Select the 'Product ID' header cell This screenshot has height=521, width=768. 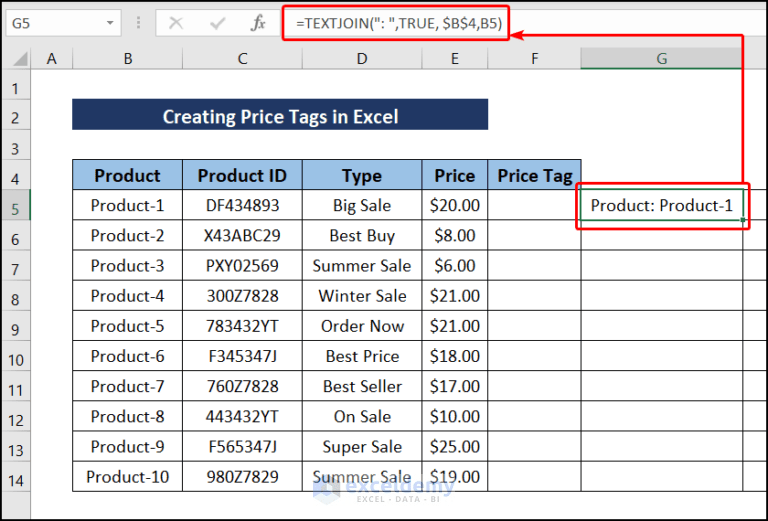(242, 175)
